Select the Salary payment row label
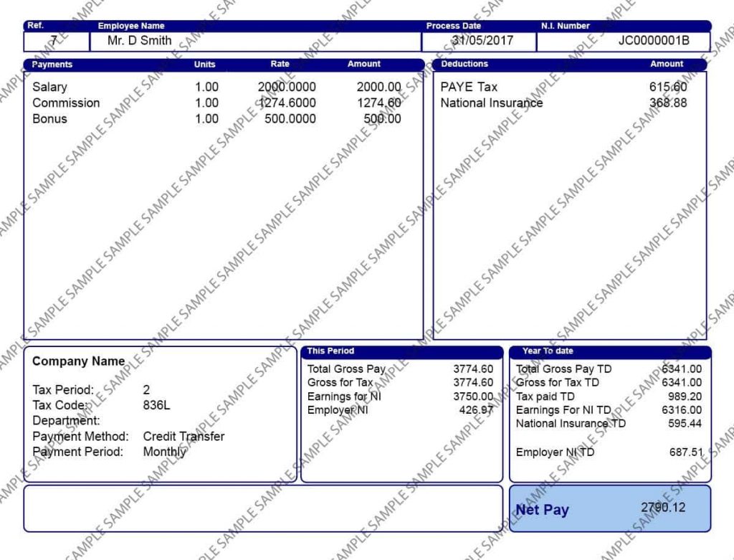Viewport: 734px width, 560px height. point(49,87)
